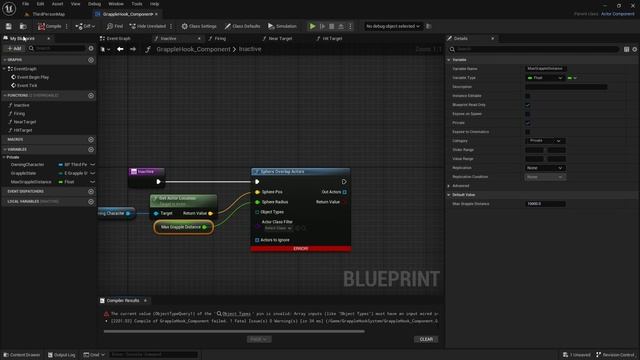Toggle Details property matrix view icon

627,49
